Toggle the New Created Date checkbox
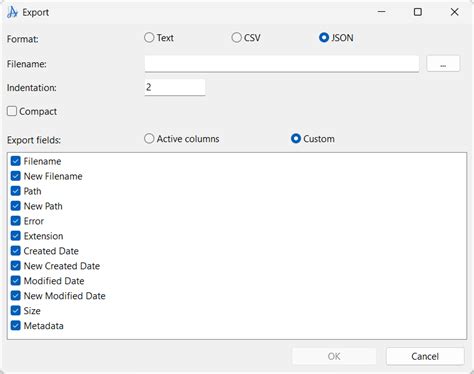The height and width of the screenshot is (374, 474). coord(16,266)
